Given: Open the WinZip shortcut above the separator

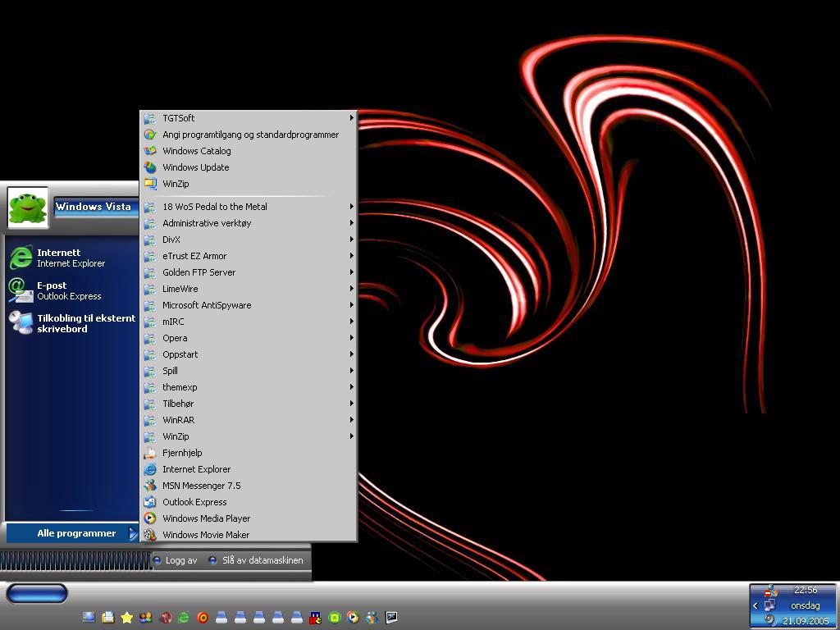Looking at the screenshot, I should pyautogui.click(x=248, y=184).
